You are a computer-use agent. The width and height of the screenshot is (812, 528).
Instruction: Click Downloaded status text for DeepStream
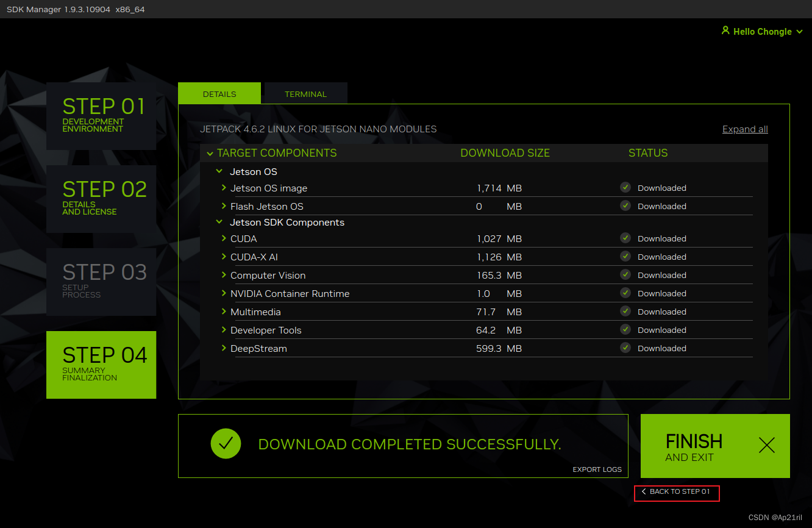click(x=662, y=348)
